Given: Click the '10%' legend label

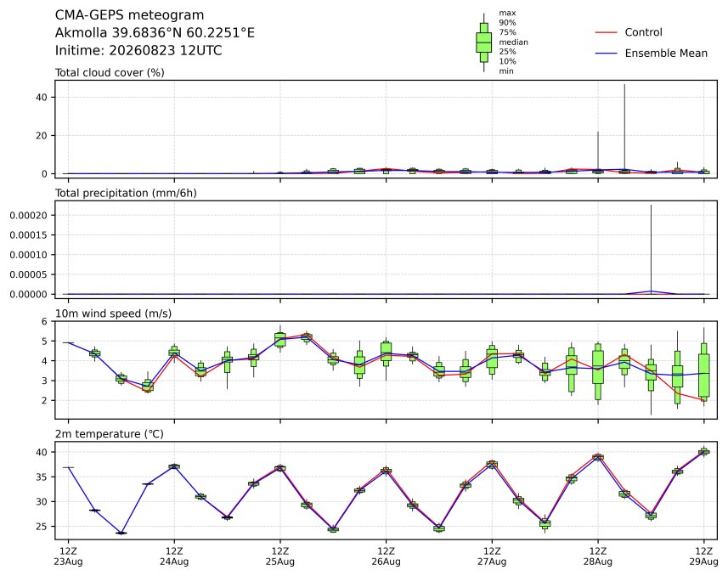Looking at the screenshot, I should [x=507, y=61].
